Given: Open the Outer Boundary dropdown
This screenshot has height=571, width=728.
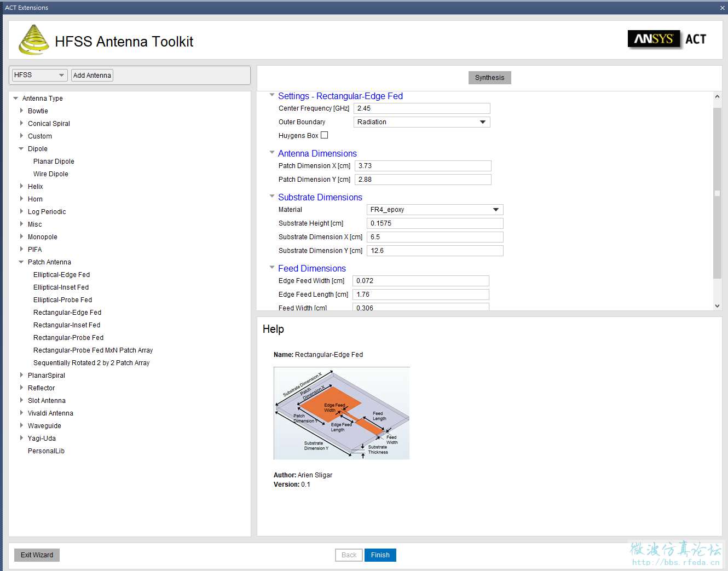Looking at the screenshot, I should 421,122.
